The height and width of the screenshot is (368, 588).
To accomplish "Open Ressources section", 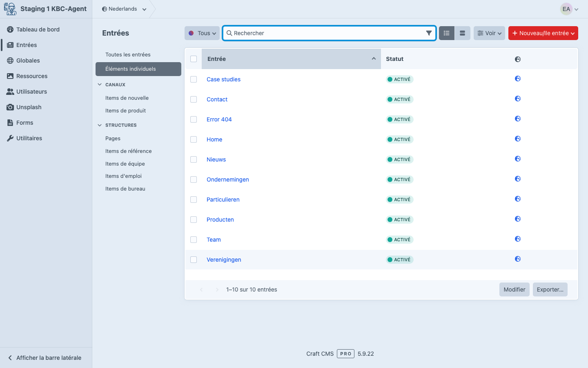I will click(x=46, y=76).
